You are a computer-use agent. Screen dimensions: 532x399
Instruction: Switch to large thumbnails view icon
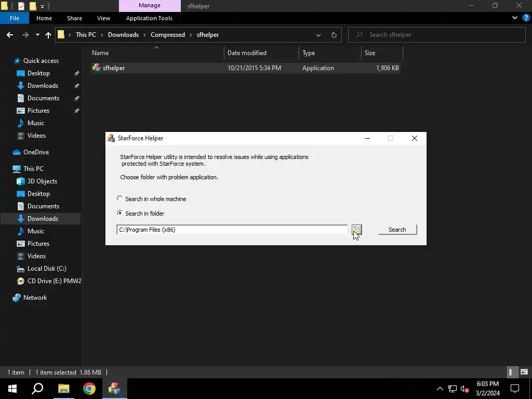click(524, 372)
